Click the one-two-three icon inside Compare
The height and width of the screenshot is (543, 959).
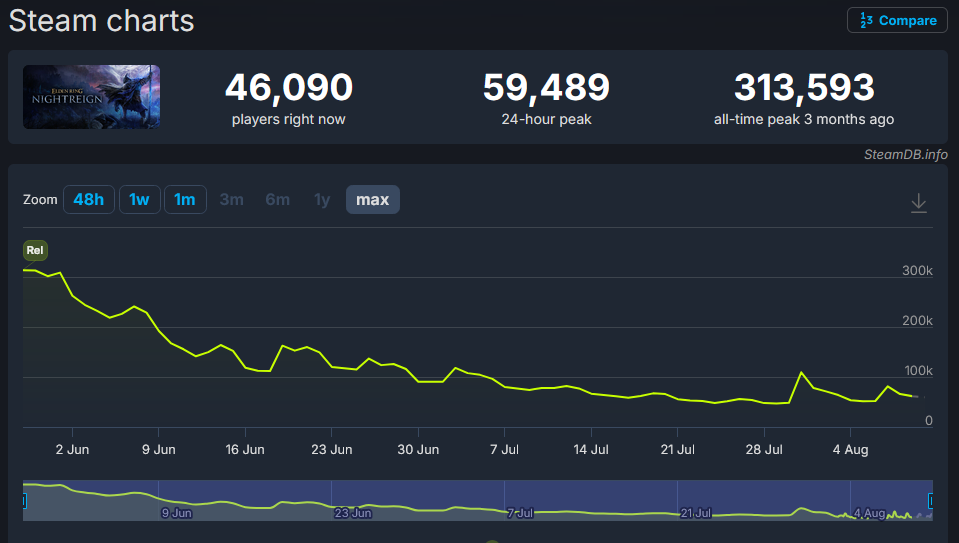click(x=866, y=20)
